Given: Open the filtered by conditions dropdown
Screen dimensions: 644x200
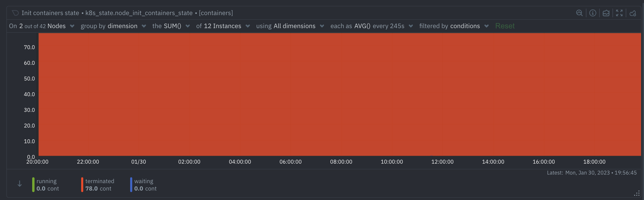Looking at the screenshot, I should tap(454, 26).
